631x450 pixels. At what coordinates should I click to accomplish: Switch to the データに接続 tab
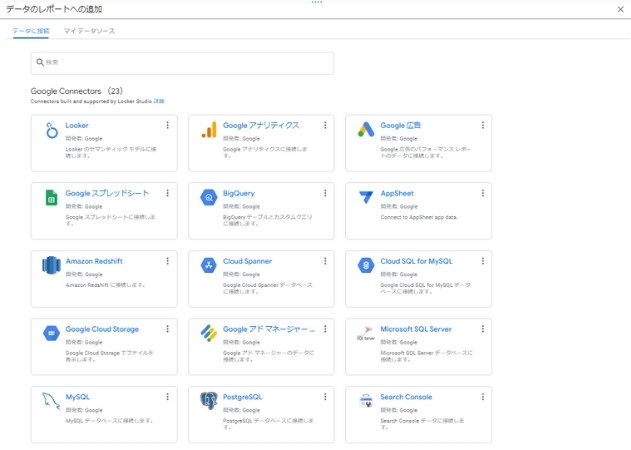[31, 31]
